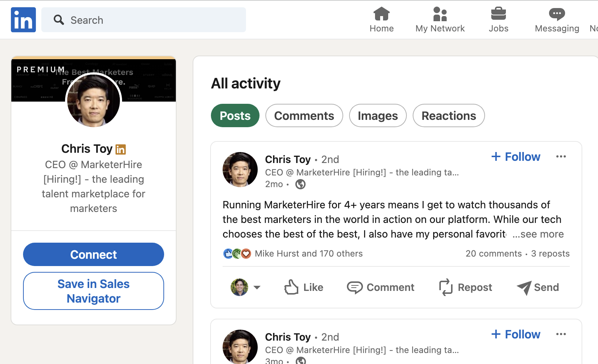Select the Reactions activity filter
Screen dimensions: 598x364
pos(448,115)
